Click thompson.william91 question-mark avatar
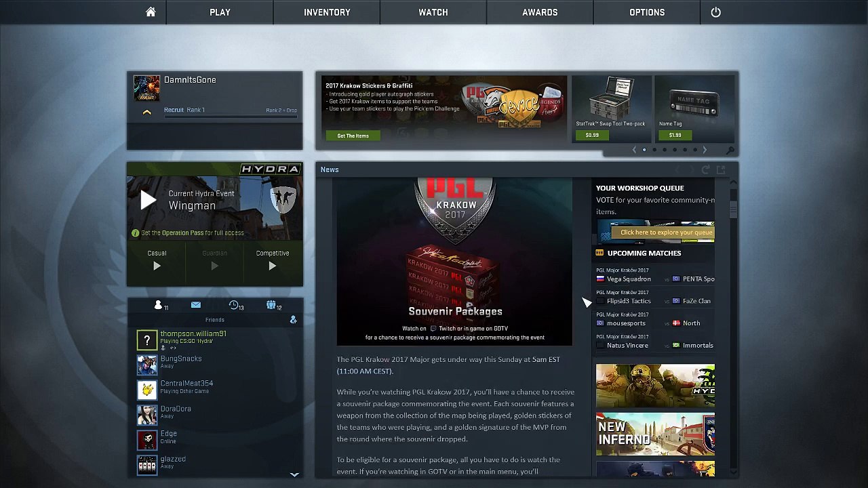Image resolution: width=868 pixels, height=488 pixels. pos(147,340)
